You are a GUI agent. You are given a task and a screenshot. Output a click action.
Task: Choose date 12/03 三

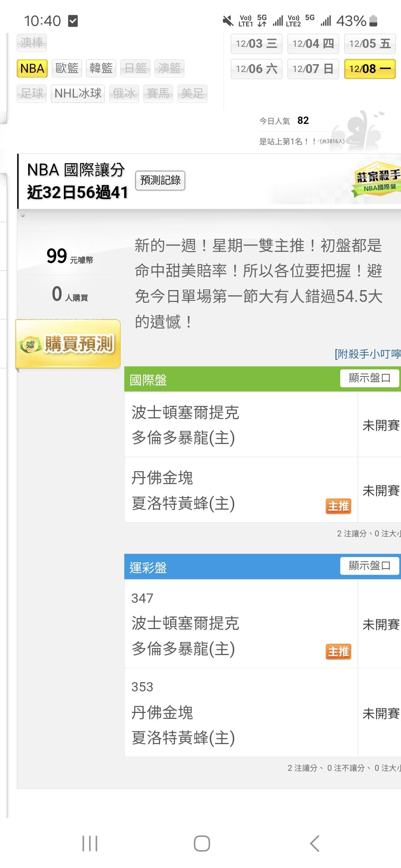tap(256, 44)
